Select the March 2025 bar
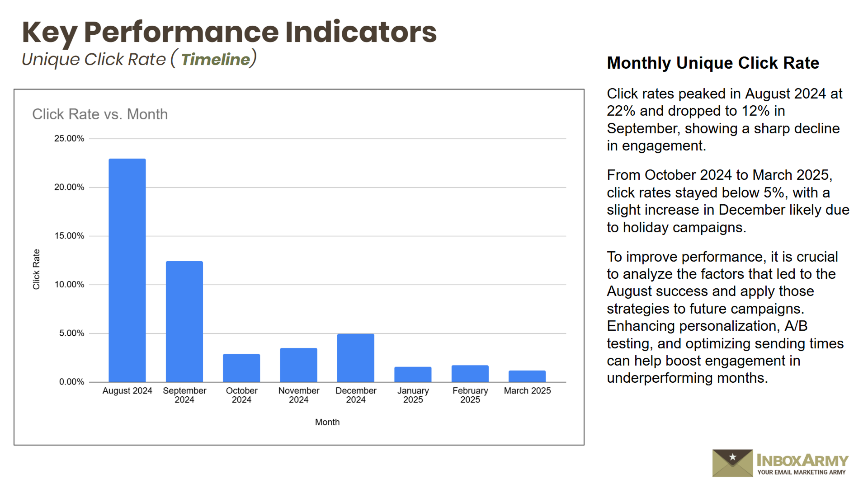 [527, 376]
